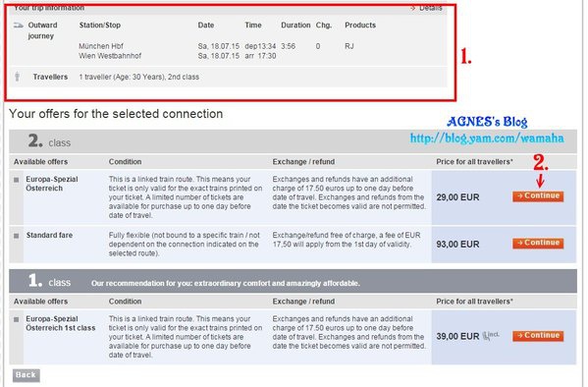The width and height of the screenshot is (588, 387).
Task: Select the Wien Westbahnhof station text
Action: (110, 56)
